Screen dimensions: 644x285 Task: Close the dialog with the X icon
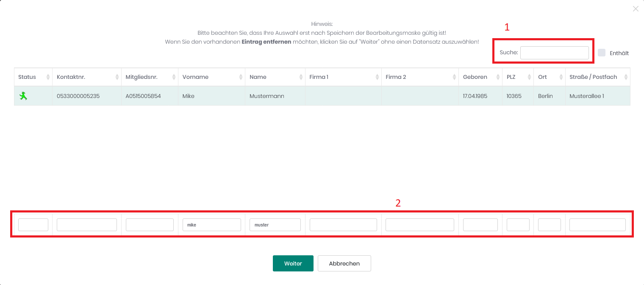[635, 9]
